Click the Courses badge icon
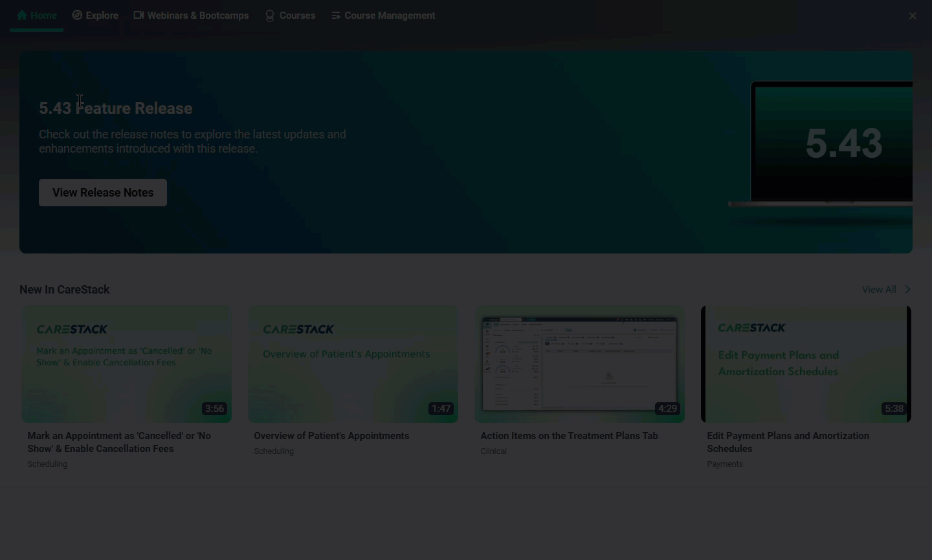 (x=270, y=16)
